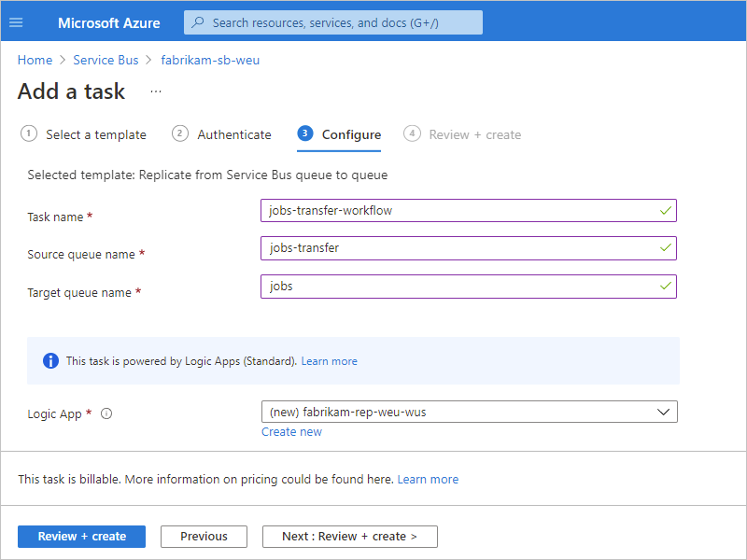The image size is (747, 560).
Task: Click Next : Review + create button
Action: tap(349, 536)
